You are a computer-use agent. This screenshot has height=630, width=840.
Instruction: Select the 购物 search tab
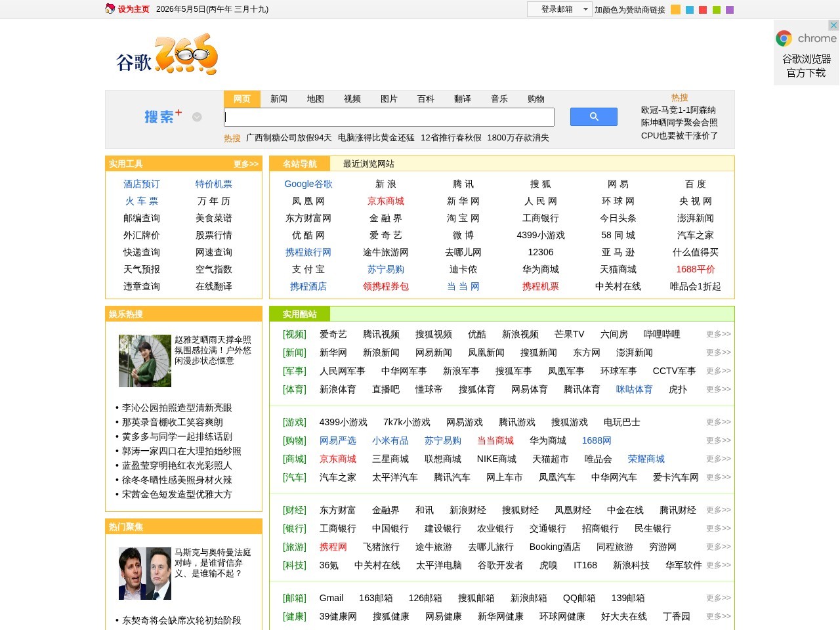[x=536, y=98]
